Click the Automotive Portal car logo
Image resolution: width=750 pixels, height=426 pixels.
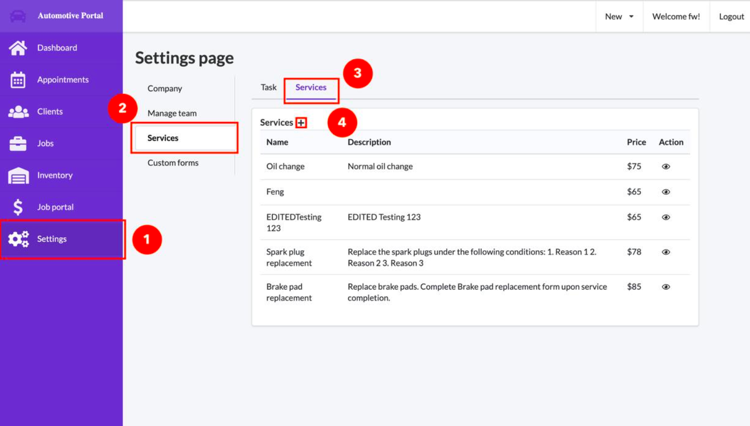coord(18,16)
